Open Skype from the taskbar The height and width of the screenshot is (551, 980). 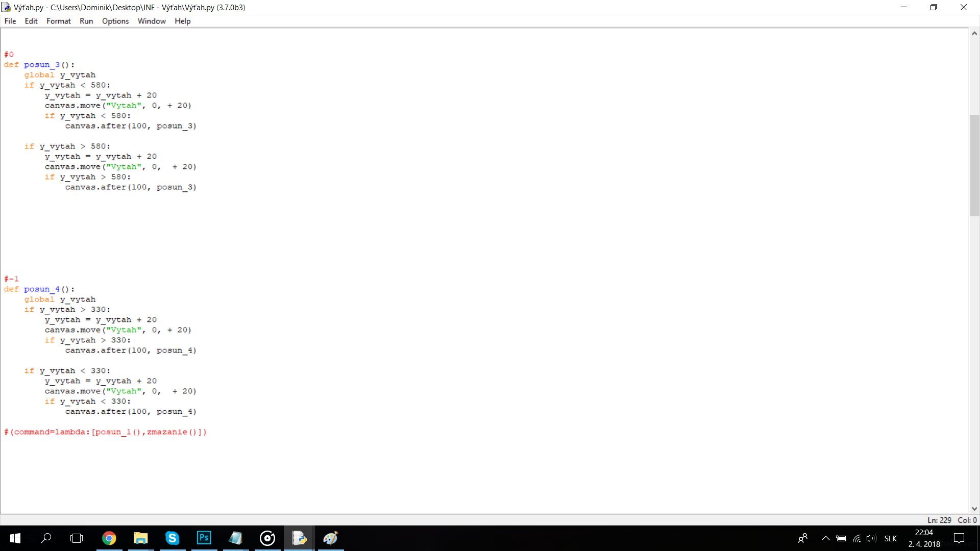click(172, 538)
